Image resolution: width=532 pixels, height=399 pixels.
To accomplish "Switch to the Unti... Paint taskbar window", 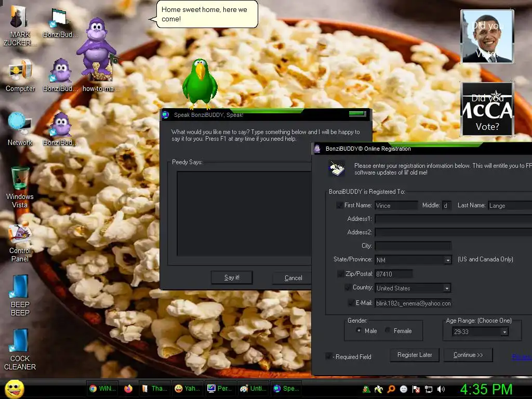I will 253,389.
